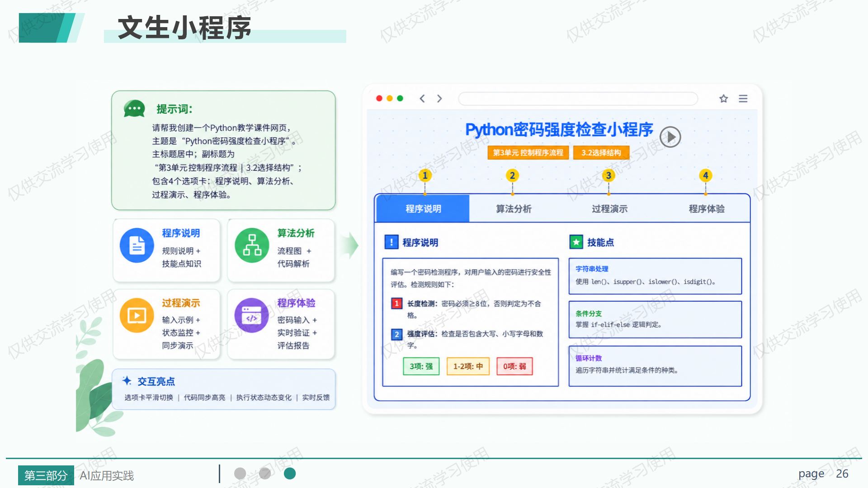
Task: Click the red number 1 badge 长度检测
Action: (396, 303)
